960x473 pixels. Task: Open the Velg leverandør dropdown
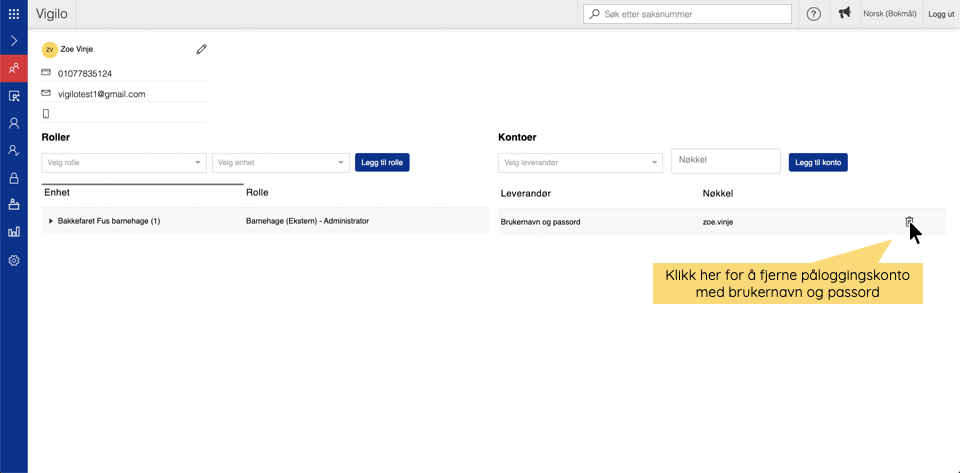point(580,162)
